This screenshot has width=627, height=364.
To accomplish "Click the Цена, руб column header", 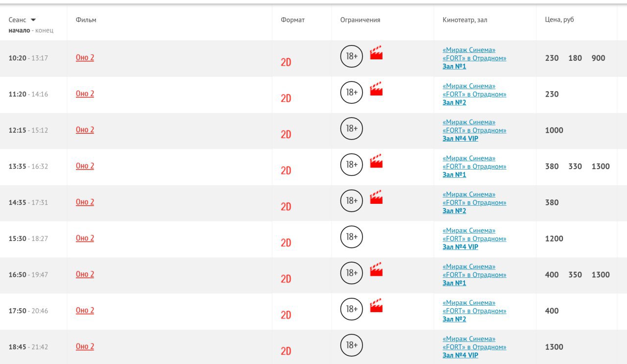I will click(559, 20).
